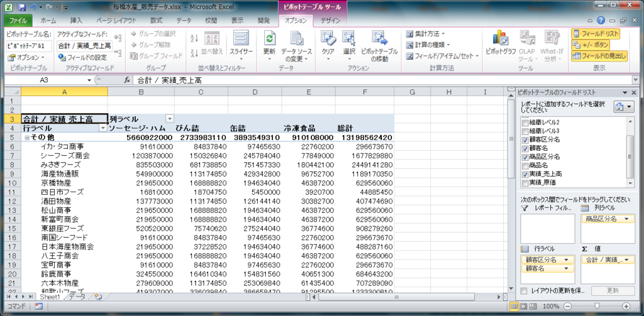Click the insert function fx icon
The height and width of the screenshot is (316, 644).
[127, 80]
